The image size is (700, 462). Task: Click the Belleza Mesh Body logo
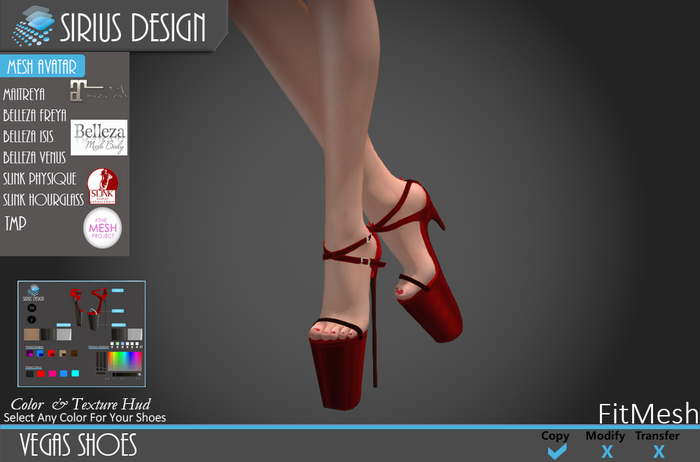tap(99, 137)
